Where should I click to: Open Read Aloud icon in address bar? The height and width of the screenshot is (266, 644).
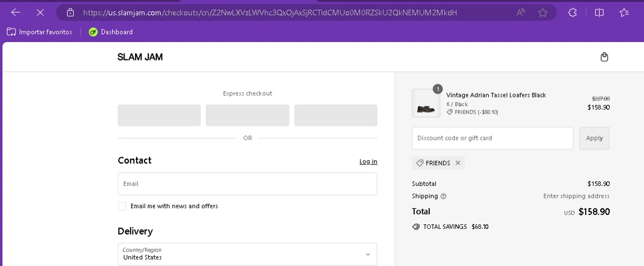520,12
